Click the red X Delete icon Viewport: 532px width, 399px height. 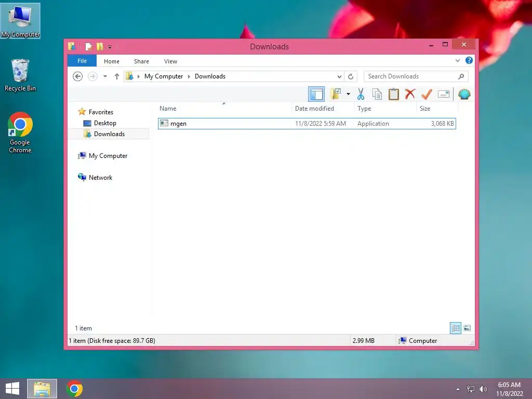[x=410, y=94]
